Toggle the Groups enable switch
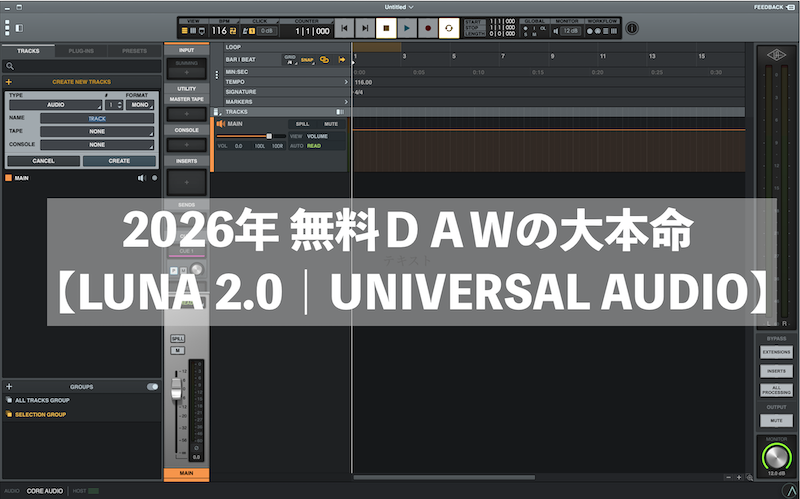 click(152, 386)
